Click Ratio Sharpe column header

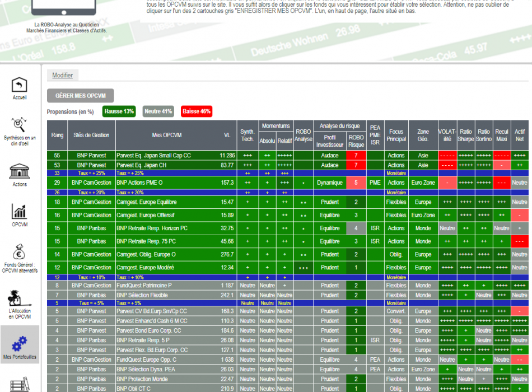point(466,135)
